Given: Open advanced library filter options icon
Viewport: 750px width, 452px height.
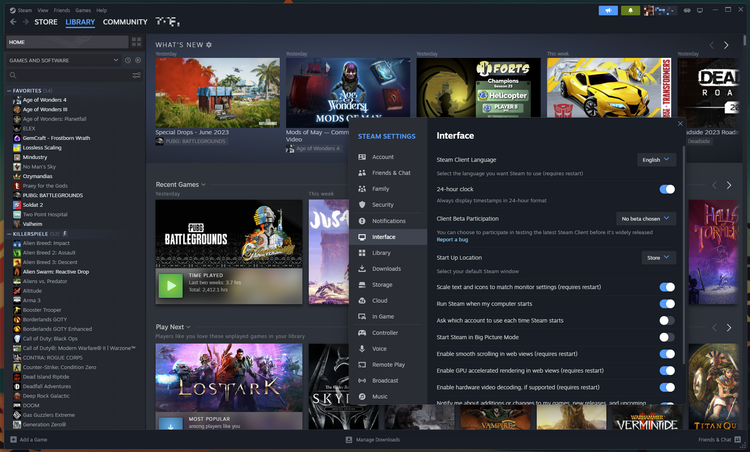Looking at the screenshot, I should [136, 75].
